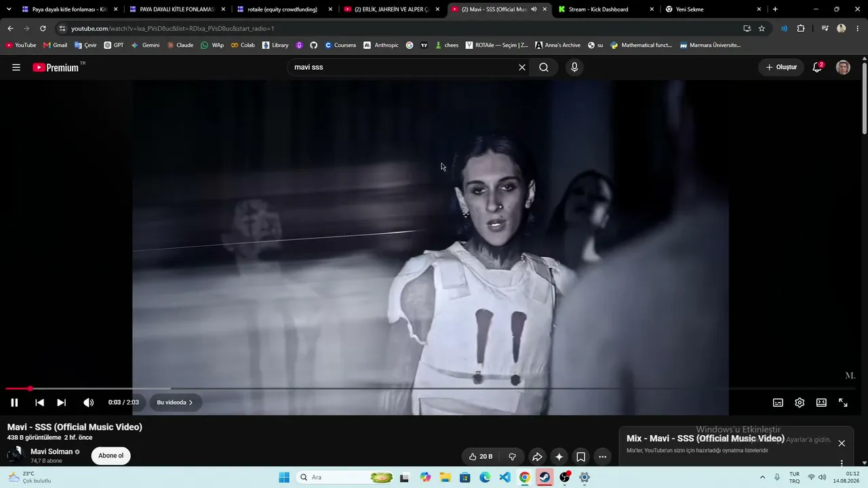Open the Colab bookmark
The height and width of the screenshot is (488, 868).
click(243, 45)
